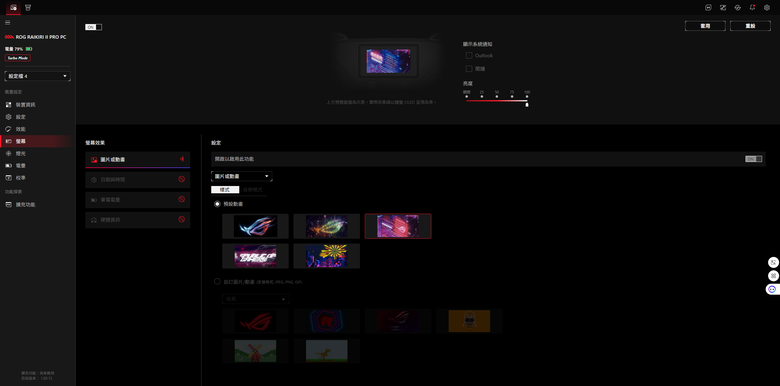
Task: Select the custom image/animation radio button
Action: click(217, 282)
